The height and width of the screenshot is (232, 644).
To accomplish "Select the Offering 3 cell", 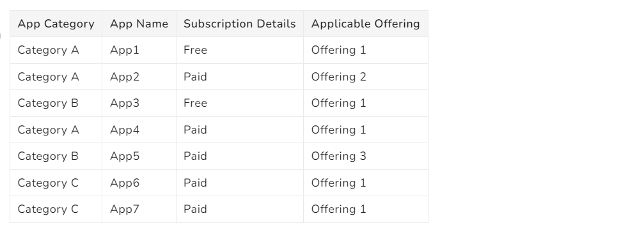I will [366, 156].
